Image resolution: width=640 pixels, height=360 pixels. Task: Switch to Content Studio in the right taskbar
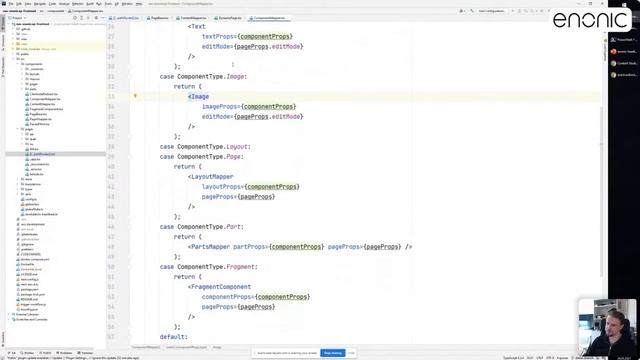(x=624, y=63)
